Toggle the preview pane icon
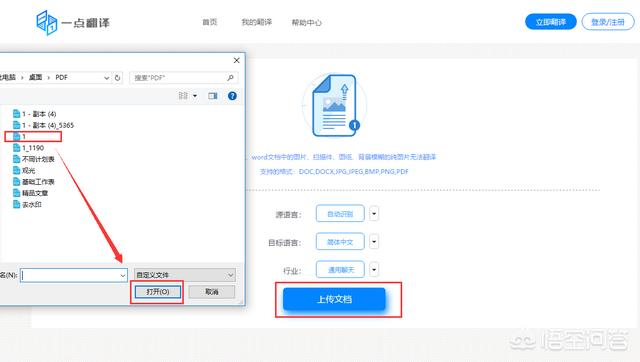Viewport: 640px width, 362px height. pyautogui.click(x=213, y=96)
